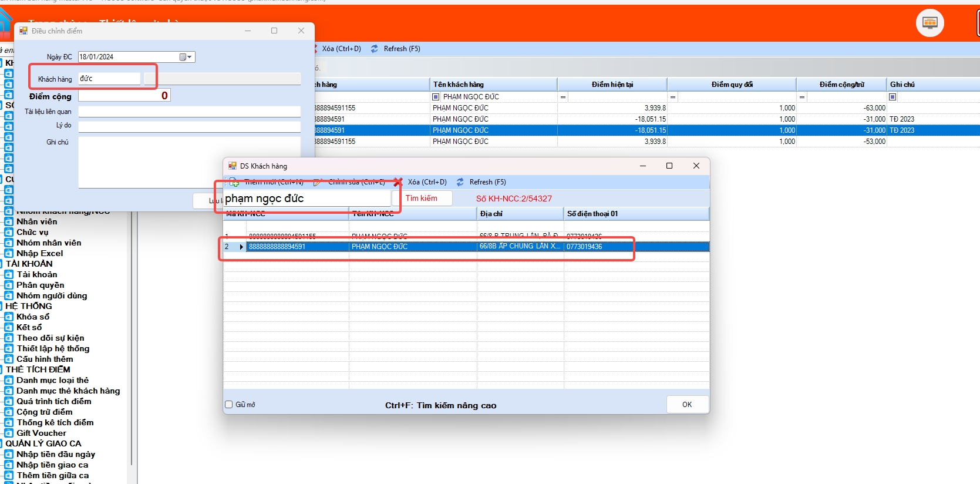Open Cộng trừ điểm in sidebar menu
Viewport: 980px width, 484px height.
tap(44, 412)
